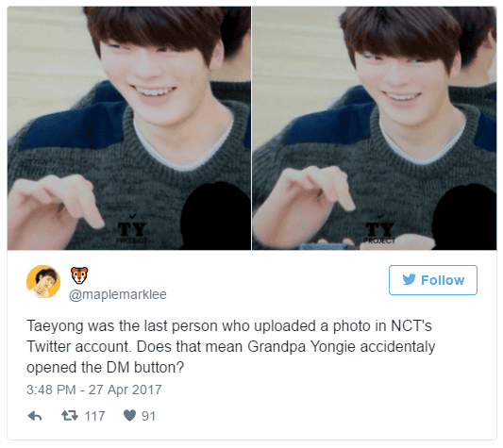Image resolution: width=503 pixels, height=448 pixels.
Task: Enlarge the right photo of the tweet
Action: (375, 128)
